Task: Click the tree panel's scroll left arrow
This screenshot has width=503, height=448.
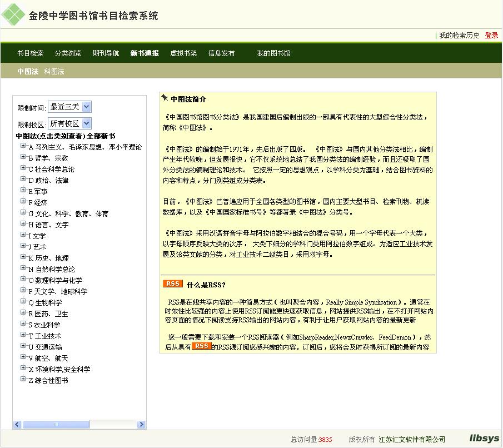Action: [17, 424]
